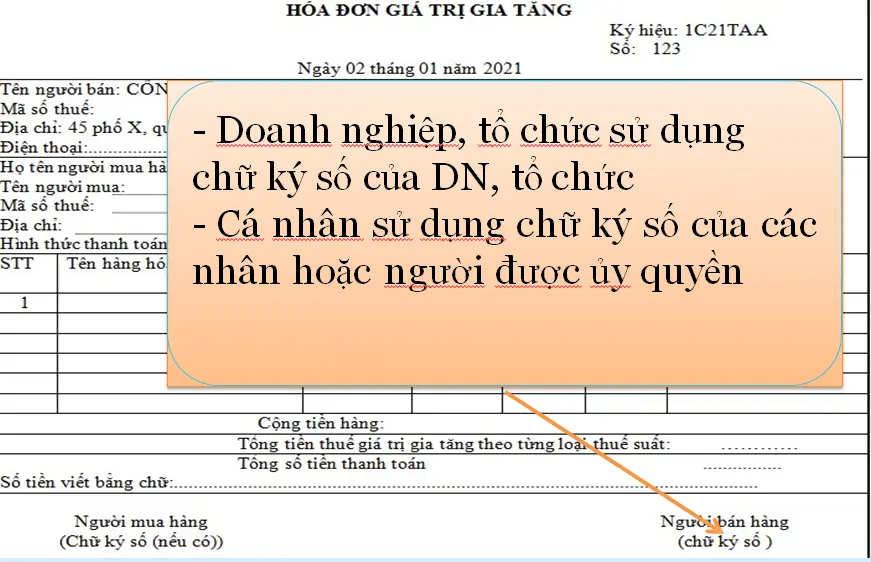871x562 pixels.
Task: Click the title "HÓA ĐƠN GIÁ TRỊ GIA TĂNG"
Action: coord(429,10)
